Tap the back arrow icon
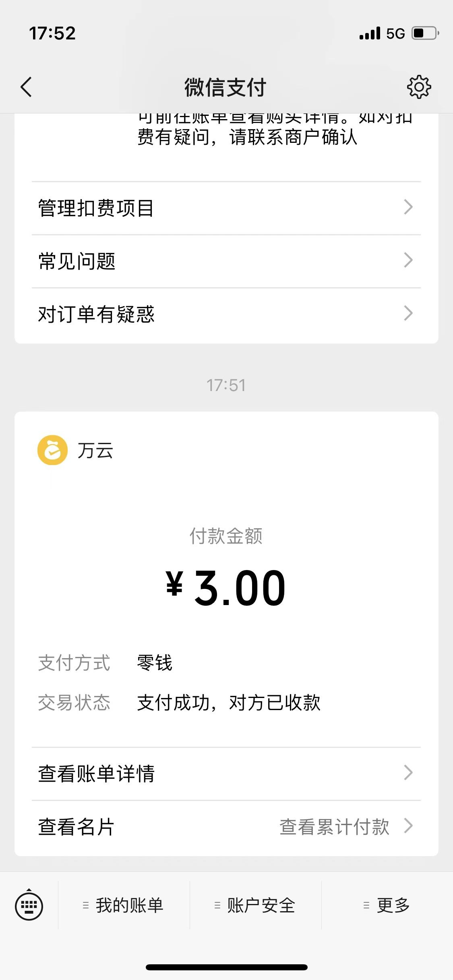The height and width of the screenshot is (980, 453). (26, 87)
